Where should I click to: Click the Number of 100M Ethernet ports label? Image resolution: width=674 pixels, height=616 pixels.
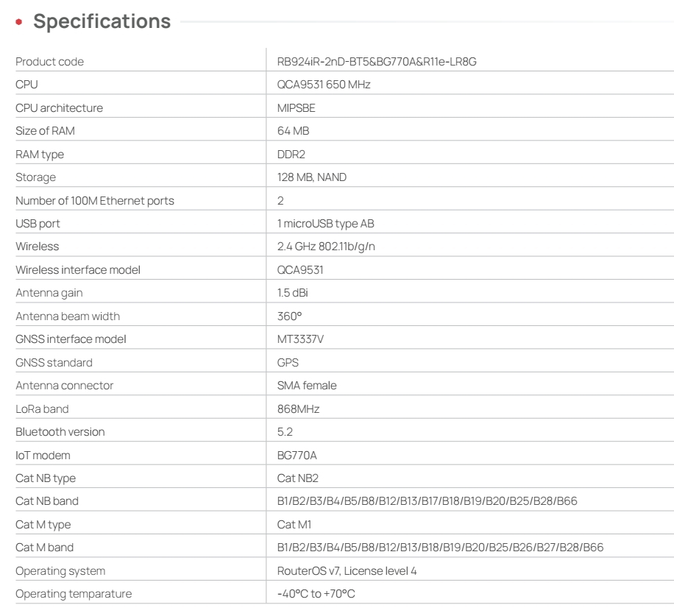tap(95, 200)
